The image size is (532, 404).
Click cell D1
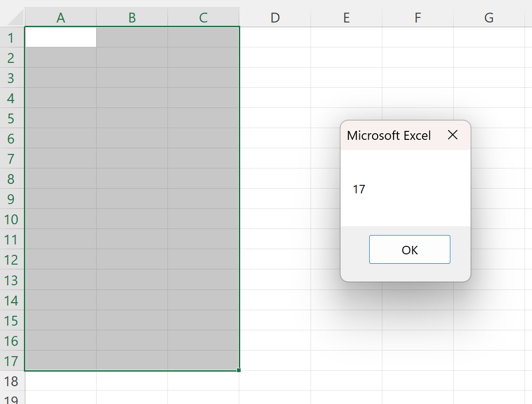275,38
